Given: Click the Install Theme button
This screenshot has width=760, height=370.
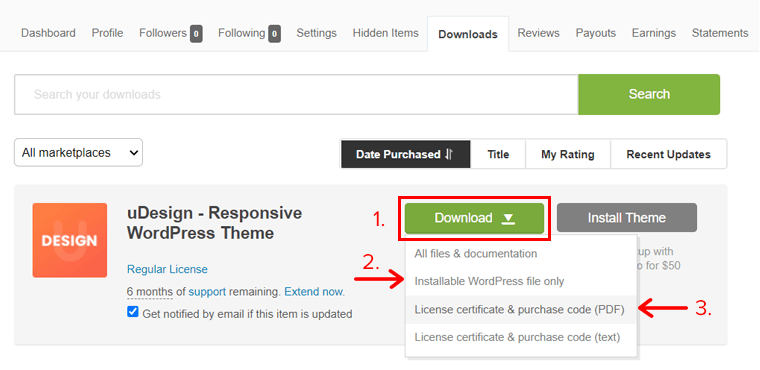Looking at the screenshot, I should [627, 218].
